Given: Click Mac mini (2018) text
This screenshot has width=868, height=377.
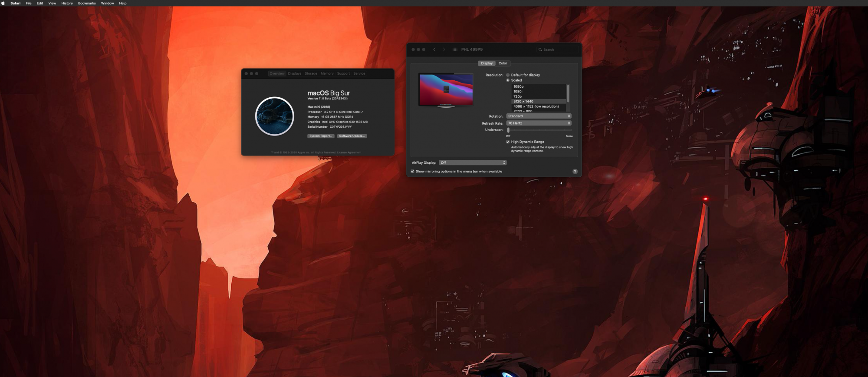Looking at the screenshot, I should 319,107.
